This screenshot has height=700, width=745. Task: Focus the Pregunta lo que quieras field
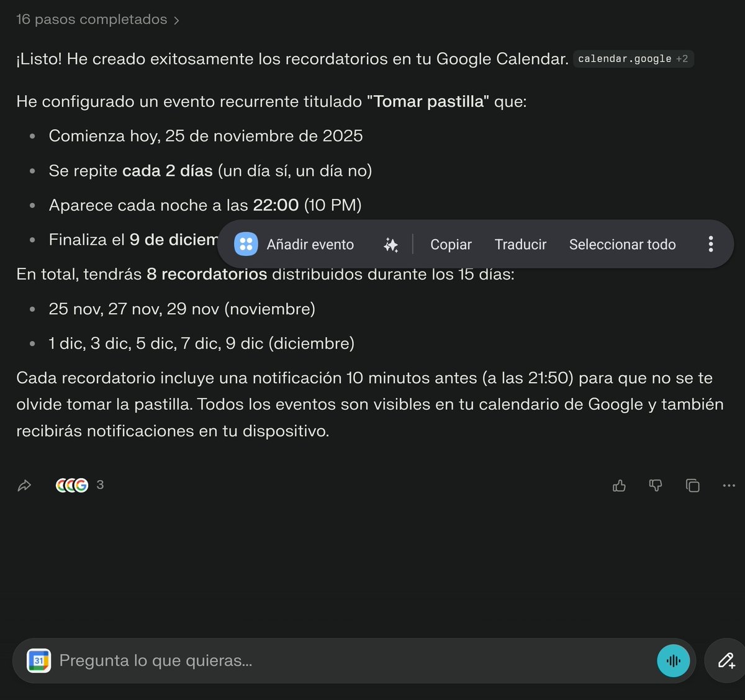click(354, 661)
